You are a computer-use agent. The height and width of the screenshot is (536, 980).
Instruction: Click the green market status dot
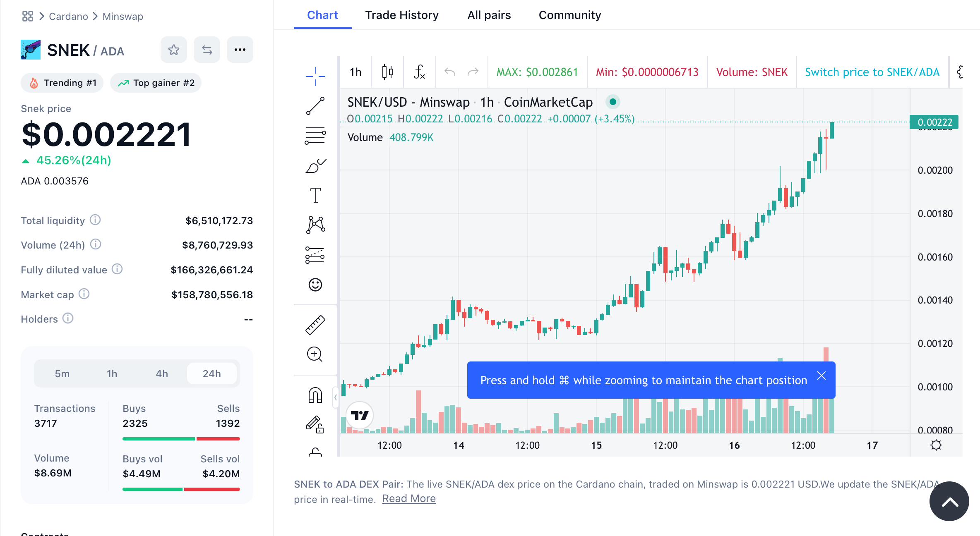(x=612, y=102)
